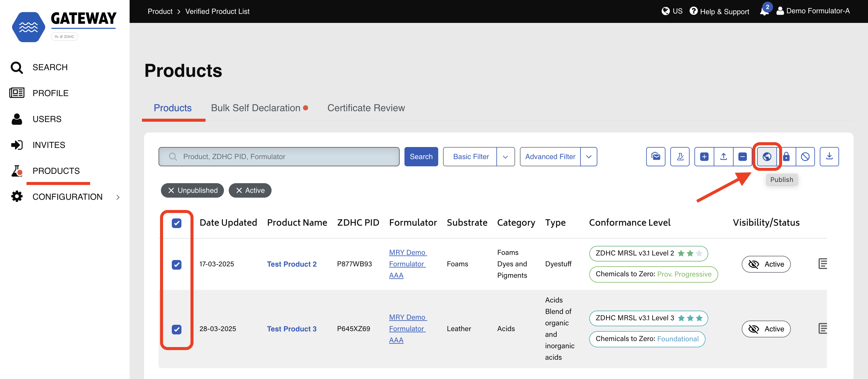Open details list icon for Test Product 2

click(x=822, y=264)
